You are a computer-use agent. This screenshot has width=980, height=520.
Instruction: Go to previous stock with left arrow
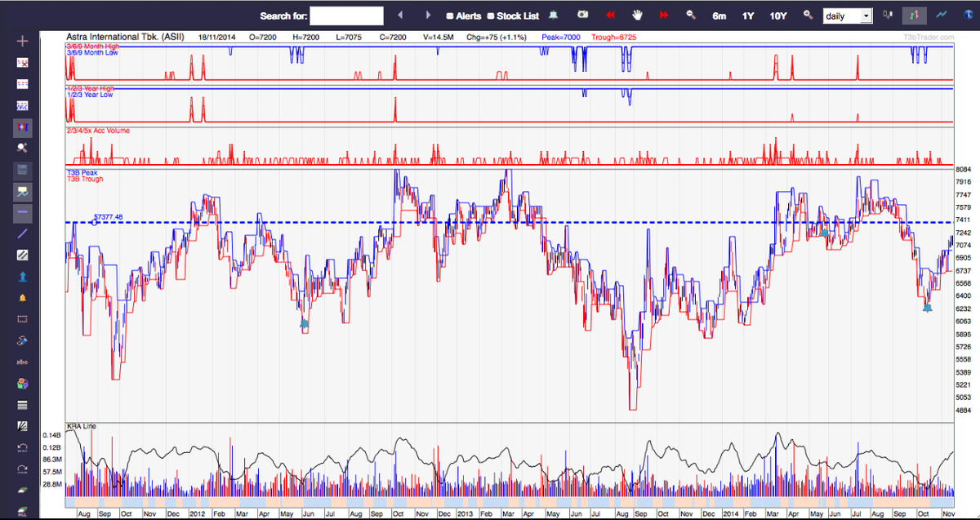click(x=400, y=16)
